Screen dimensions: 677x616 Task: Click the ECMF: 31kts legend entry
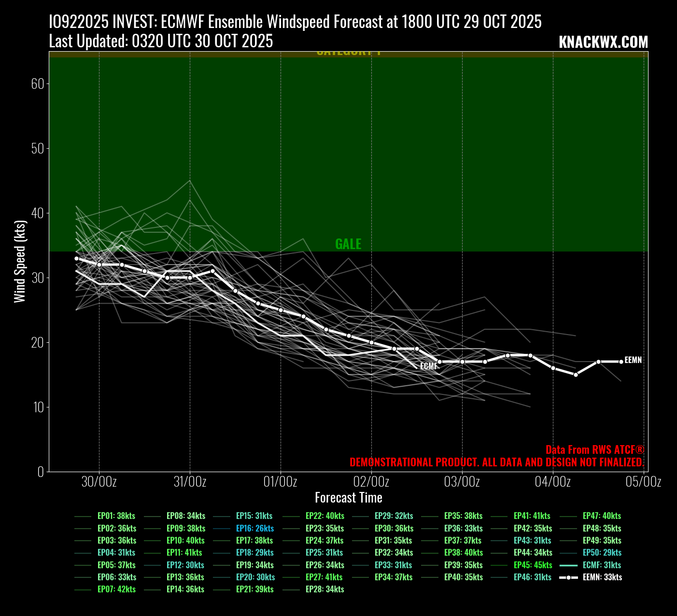point(602,565)
